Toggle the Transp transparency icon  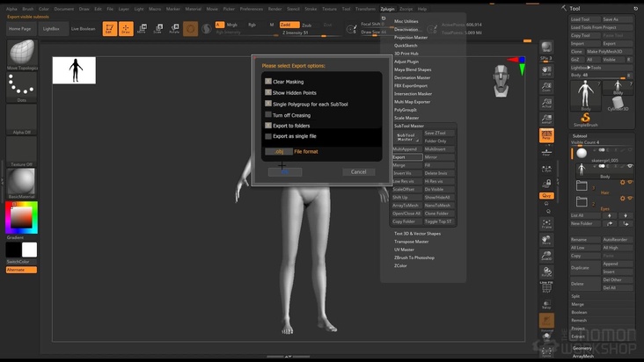click(x=546, y=305)
